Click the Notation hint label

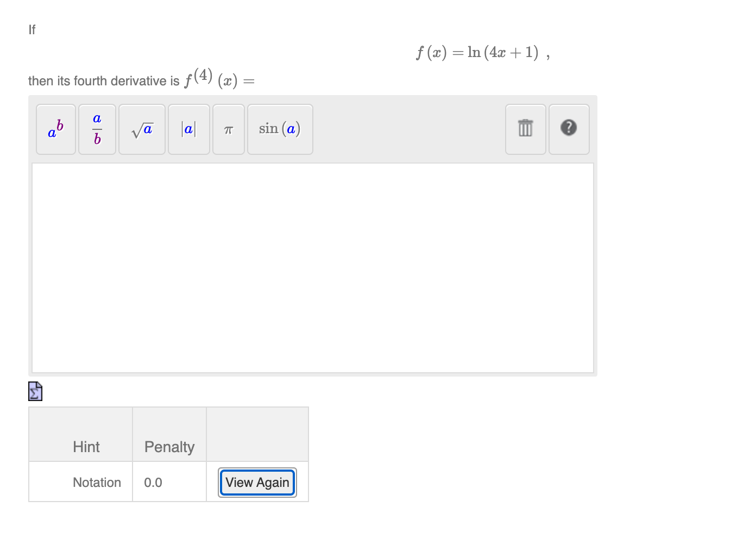coord(97,482)
